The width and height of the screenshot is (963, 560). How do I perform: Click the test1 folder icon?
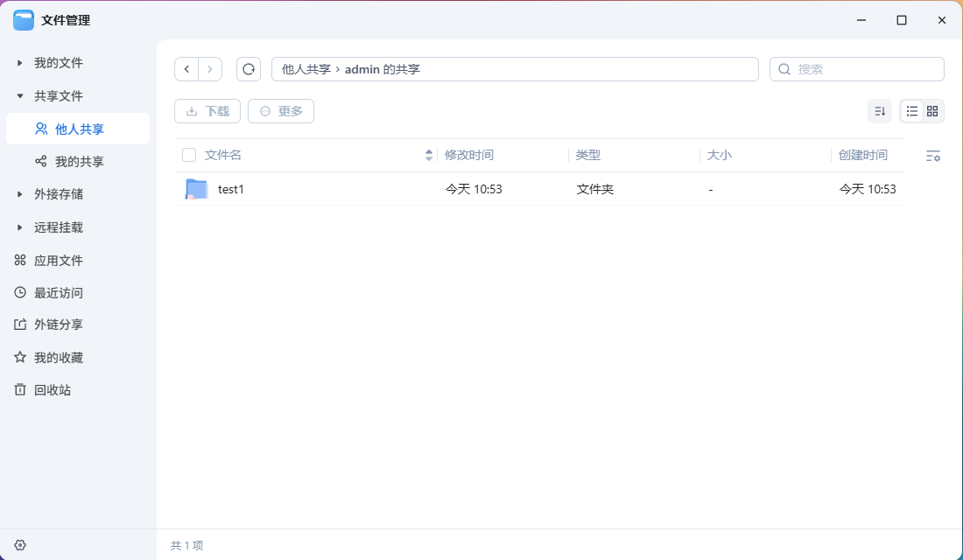pyautogui.click(x=196, y=189)
